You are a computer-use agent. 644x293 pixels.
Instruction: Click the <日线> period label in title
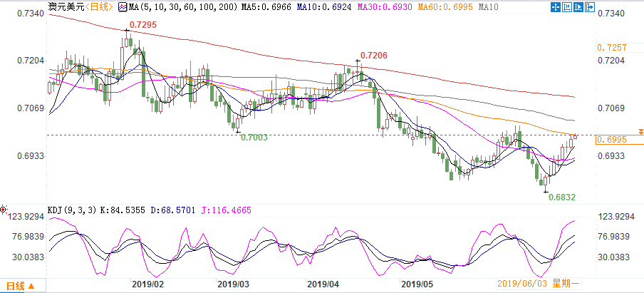pyautogui.click(x=99, y=7)
